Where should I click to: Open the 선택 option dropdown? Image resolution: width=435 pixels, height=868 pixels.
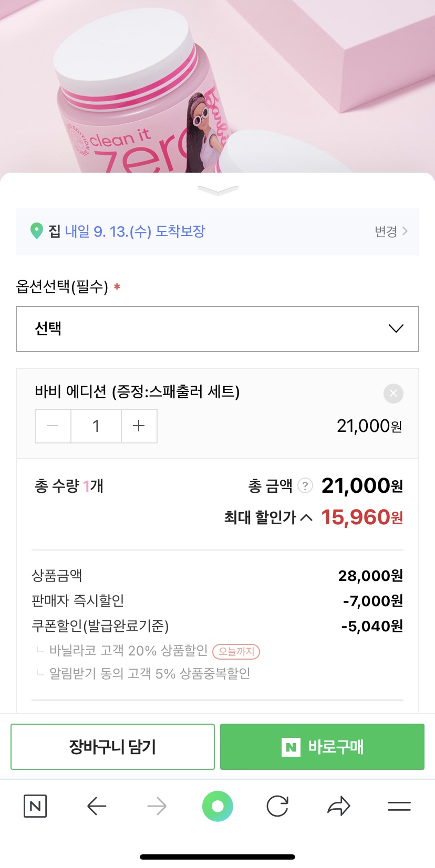(x=217, y=329)
